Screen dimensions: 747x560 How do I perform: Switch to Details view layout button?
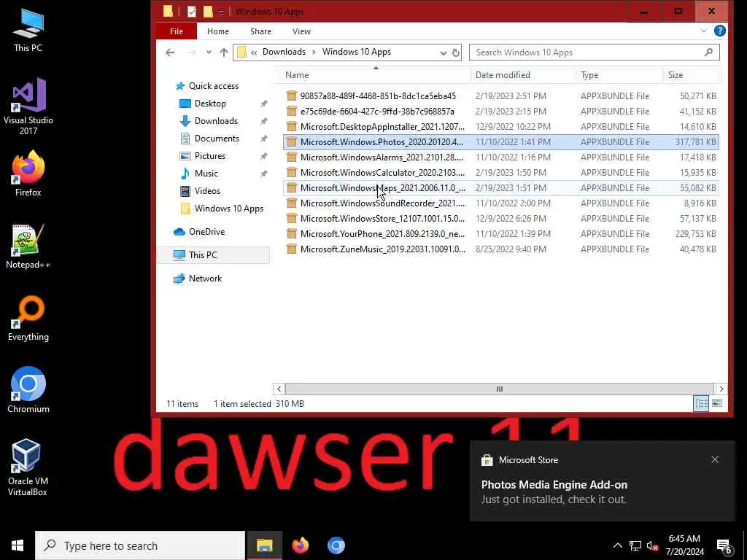click(x=701, y=403)
